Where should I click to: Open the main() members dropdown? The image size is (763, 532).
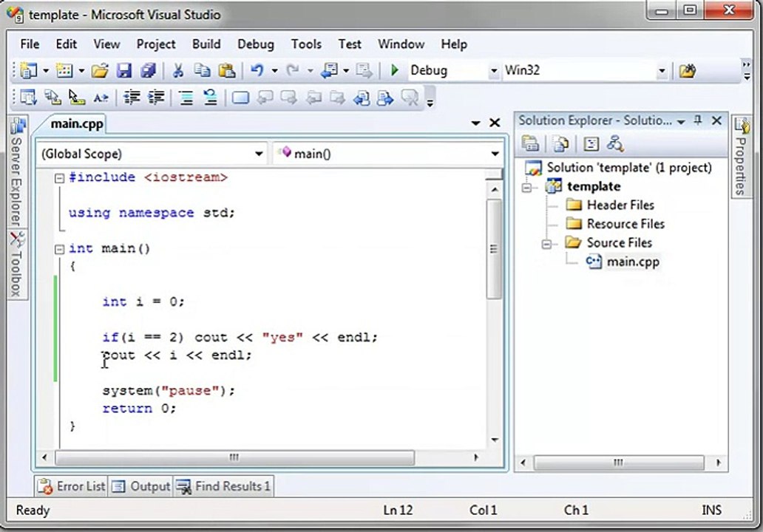[495, 154]
